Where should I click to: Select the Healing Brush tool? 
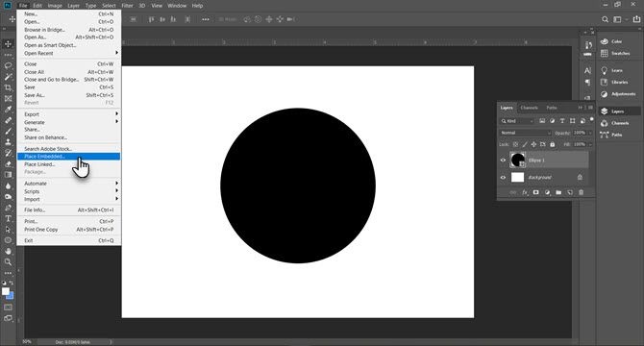[8, 120]
